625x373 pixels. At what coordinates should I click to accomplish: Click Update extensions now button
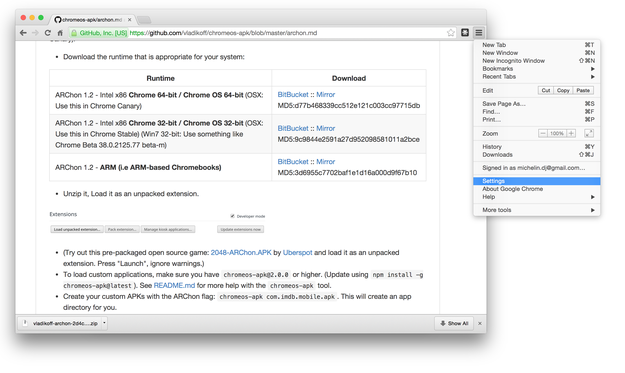pos(240,230)
